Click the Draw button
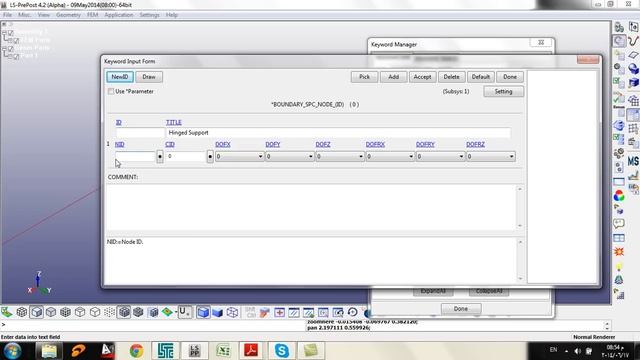The image size is (640, 360). (149, 77)
